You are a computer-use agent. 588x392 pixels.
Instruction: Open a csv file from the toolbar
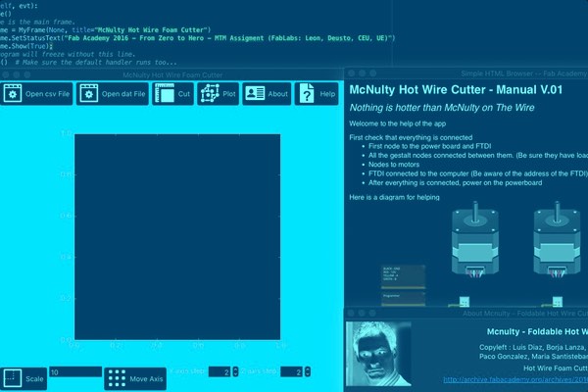(36, 94)
